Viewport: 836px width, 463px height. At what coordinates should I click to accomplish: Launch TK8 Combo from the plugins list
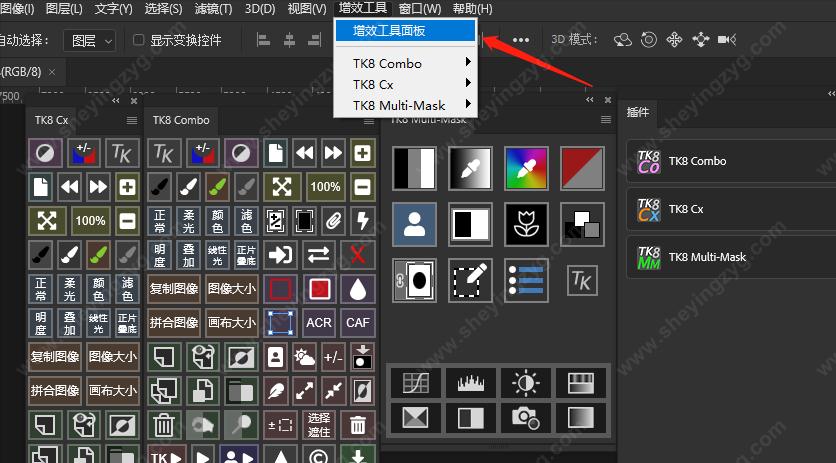pyautogui.click(x=730, y=161)
